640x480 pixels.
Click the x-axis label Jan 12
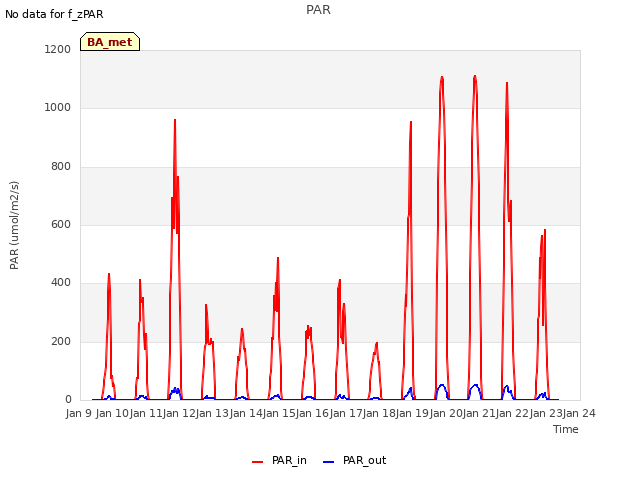point(179,413)
